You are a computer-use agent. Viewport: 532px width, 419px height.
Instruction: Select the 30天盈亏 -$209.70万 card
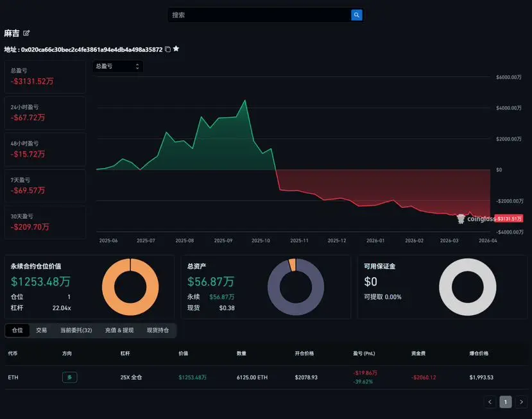(x=45, y=223)
